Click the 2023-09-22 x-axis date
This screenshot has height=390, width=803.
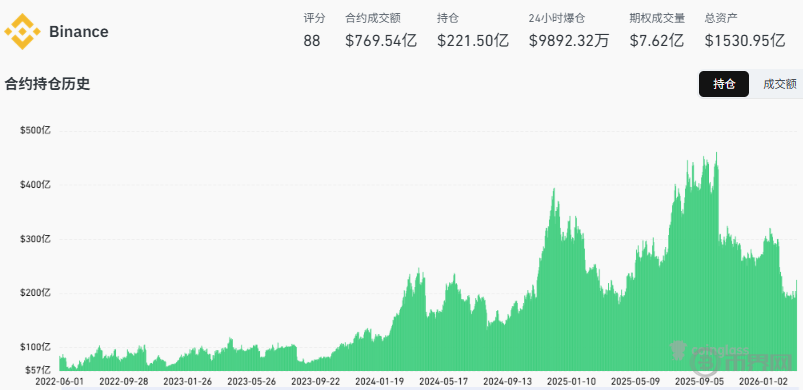click(x=316, y=381)
